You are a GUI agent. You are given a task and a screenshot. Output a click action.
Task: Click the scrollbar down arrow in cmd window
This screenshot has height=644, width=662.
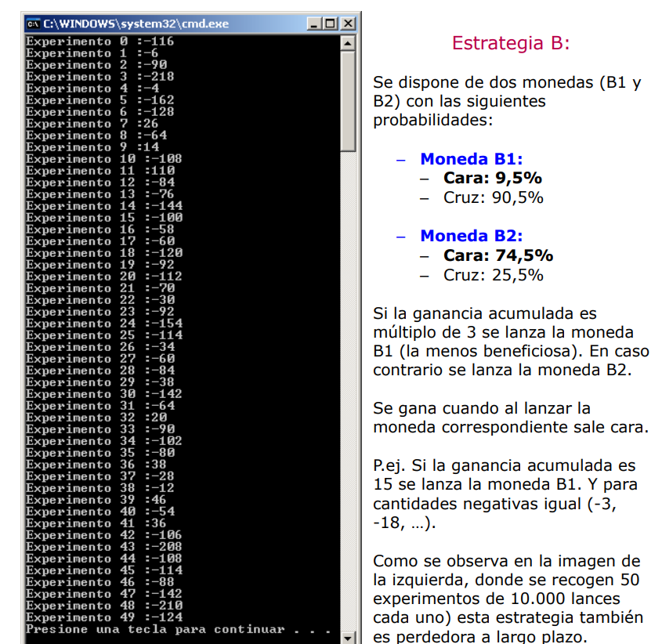348,638
